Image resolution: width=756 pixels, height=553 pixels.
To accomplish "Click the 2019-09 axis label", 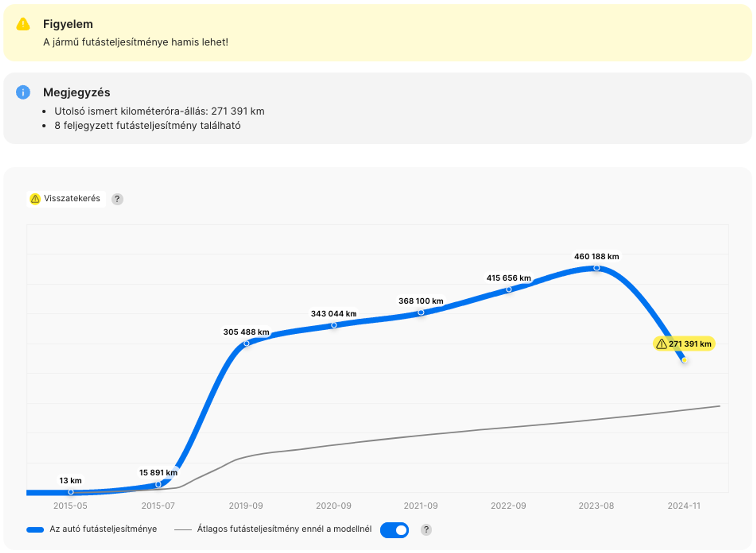I will [x=246, y=506].
